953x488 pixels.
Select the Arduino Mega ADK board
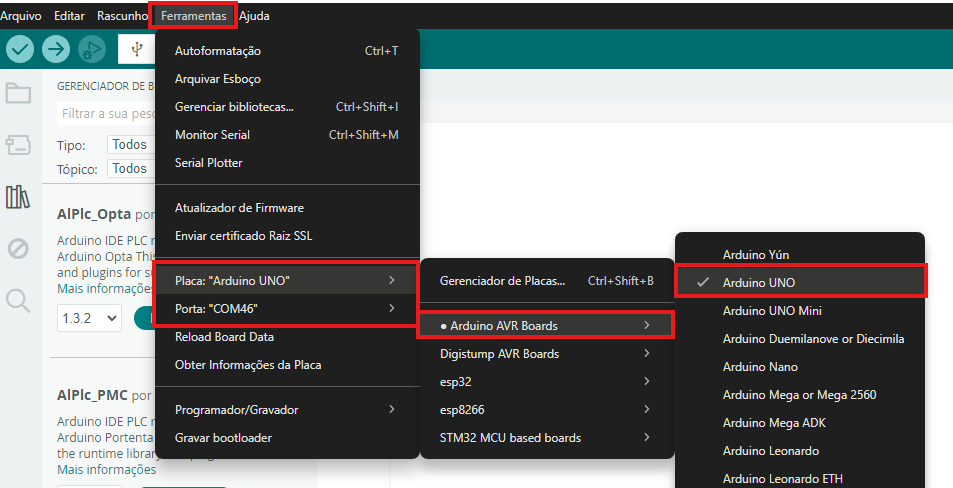[x=800, y=422]
